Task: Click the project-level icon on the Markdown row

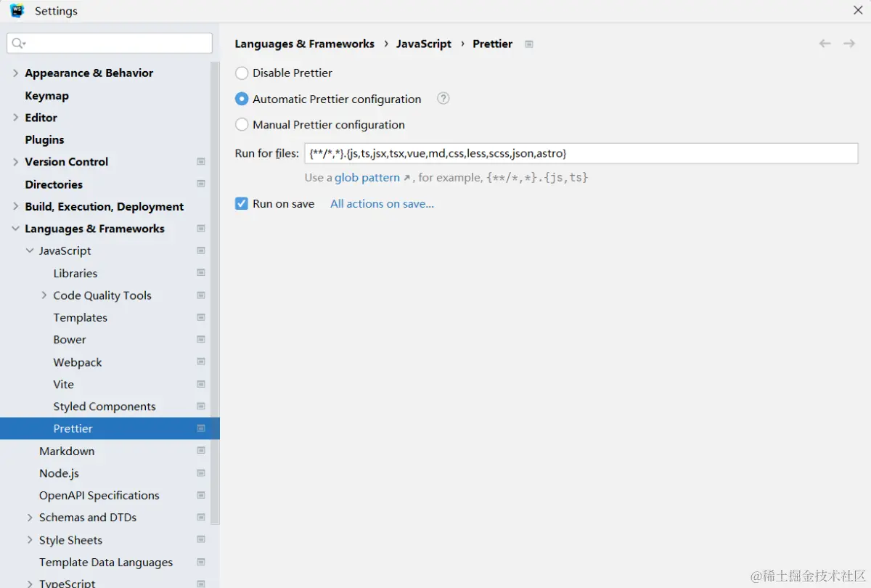Action: 201,451
